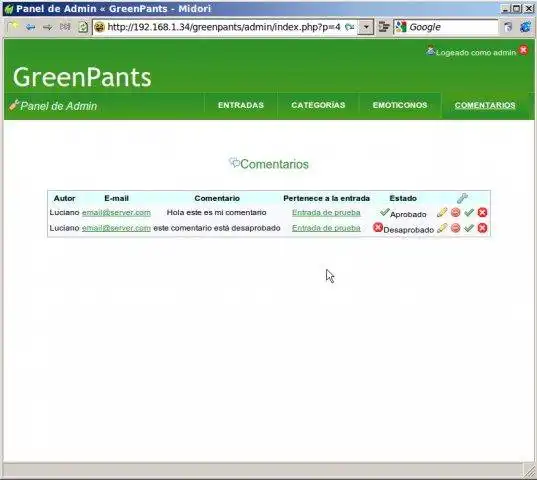Click the site favicon in address bar
This screenshot has width=537, height=480.
click(x=99, y=27)
